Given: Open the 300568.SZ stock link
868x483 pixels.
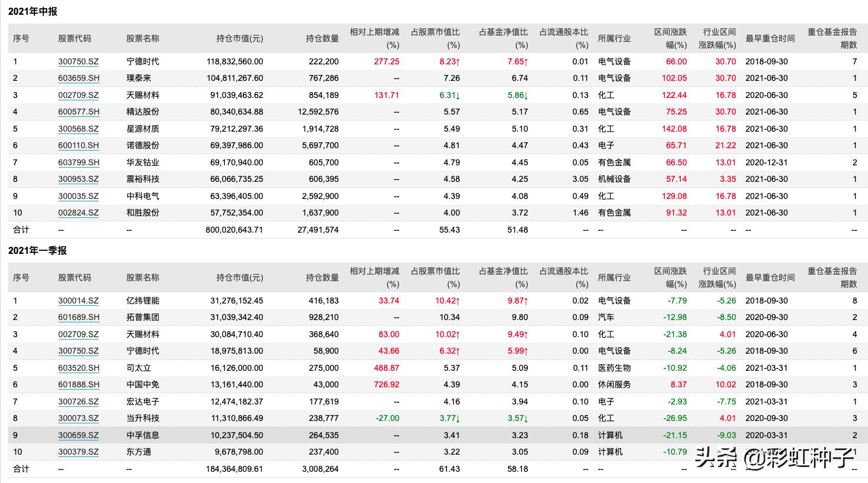Looking at the screenshot, I should pos(78,129).
